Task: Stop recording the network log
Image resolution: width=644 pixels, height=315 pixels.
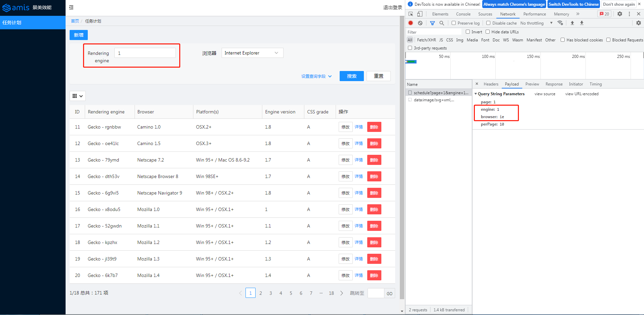Action: pyautogui.click(x=411, y=23)
